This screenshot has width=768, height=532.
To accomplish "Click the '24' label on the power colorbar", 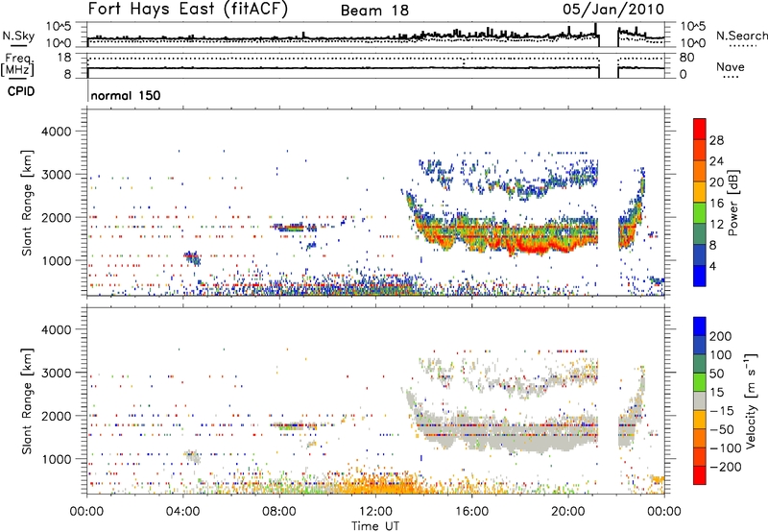I will pos(716,161).
